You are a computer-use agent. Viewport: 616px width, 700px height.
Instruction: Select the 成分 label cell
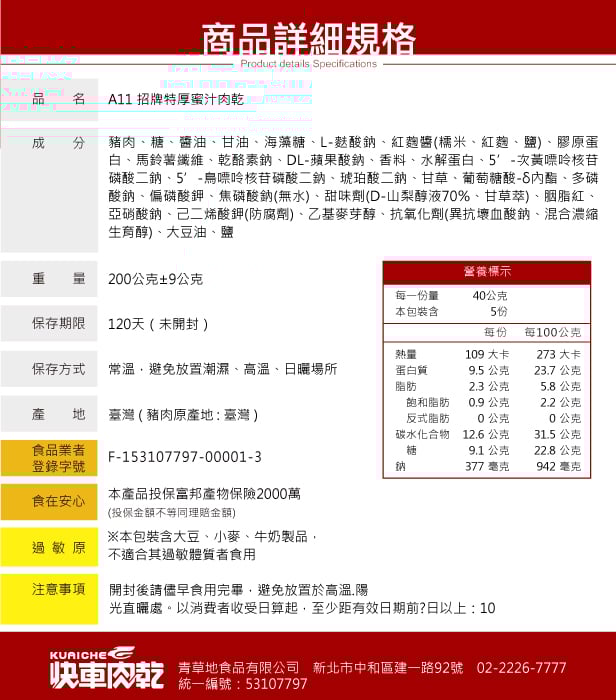pos(49,190)
